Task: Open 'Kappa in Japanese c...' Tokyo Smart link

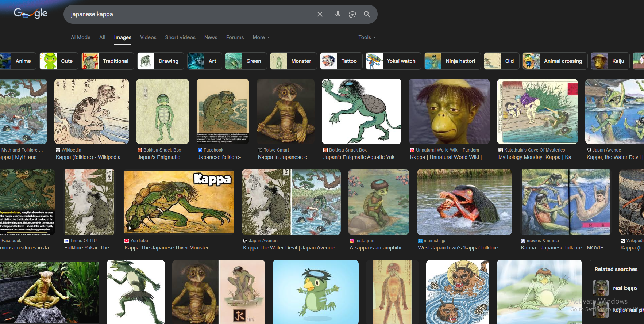Action: point(285,157)
